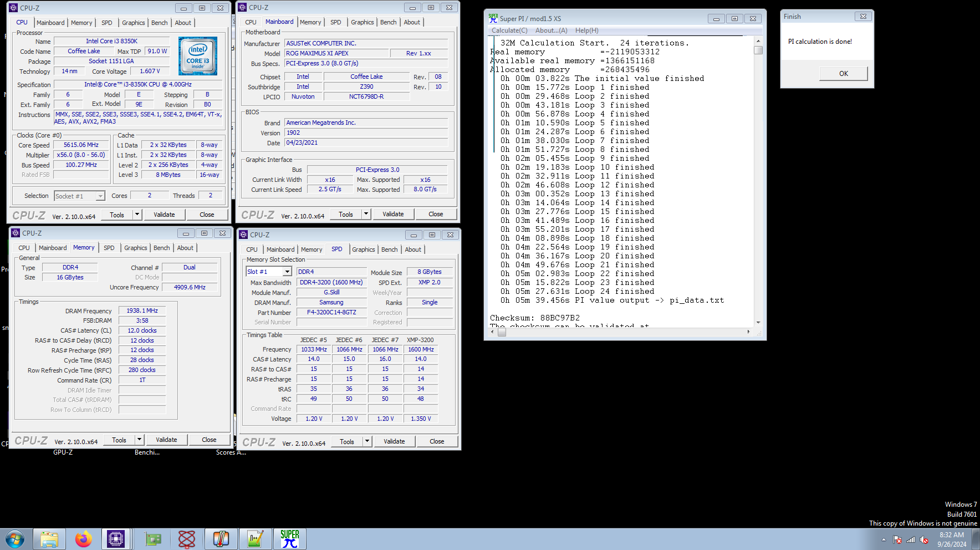Show hidden system tray icons
This screenshot has width=980, height=550.
click(x=884, y=539)
